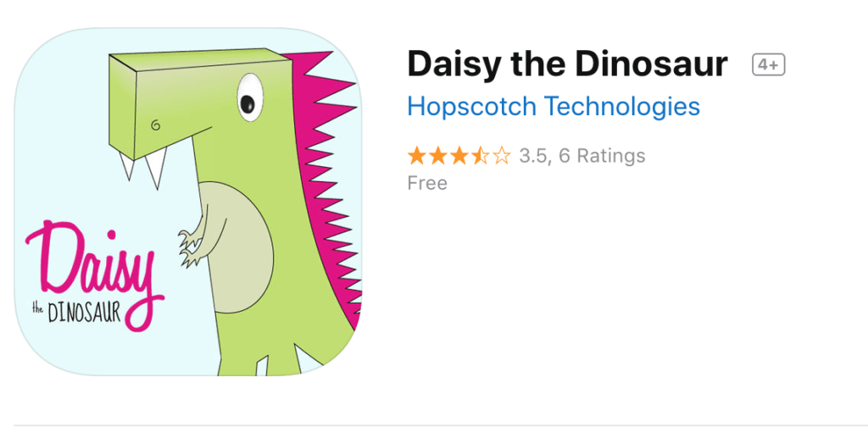This screenshot has height=427, width=868.
Task: Select the second orange rating star
Action: 438,156
